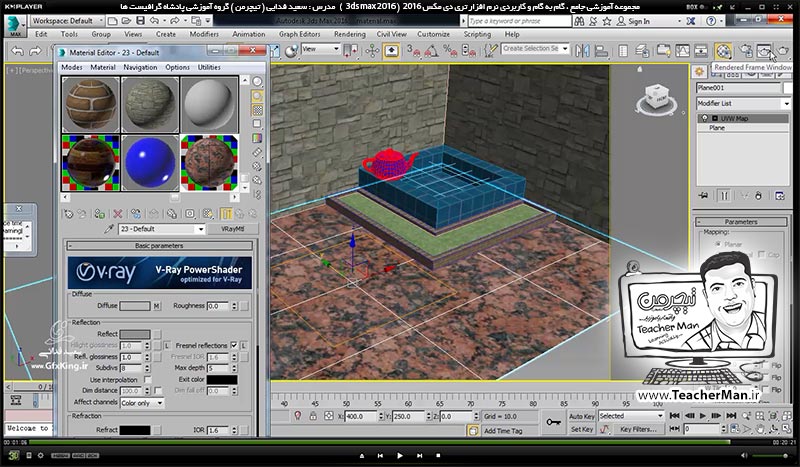Open the highlighted Material Editor toolbar icon
This screenshot has height=467, width=800.
click(x=723, y=51)
